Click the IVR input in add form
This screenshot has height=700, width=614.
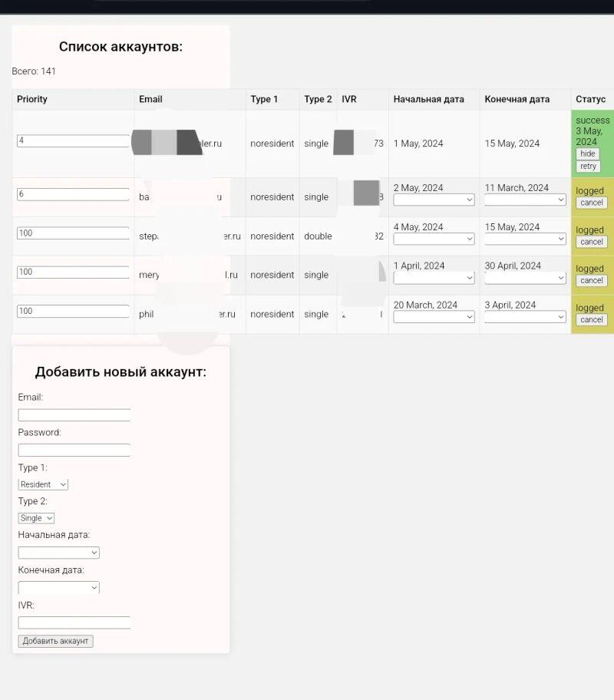point(74,623)
